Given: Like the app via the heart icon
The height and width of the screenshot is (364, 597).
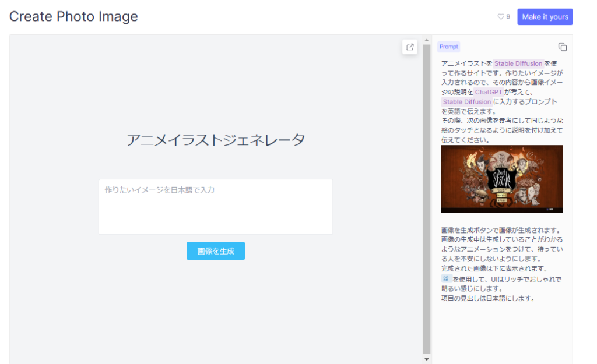Looking at the screenshot, I should tap(501, 17).
